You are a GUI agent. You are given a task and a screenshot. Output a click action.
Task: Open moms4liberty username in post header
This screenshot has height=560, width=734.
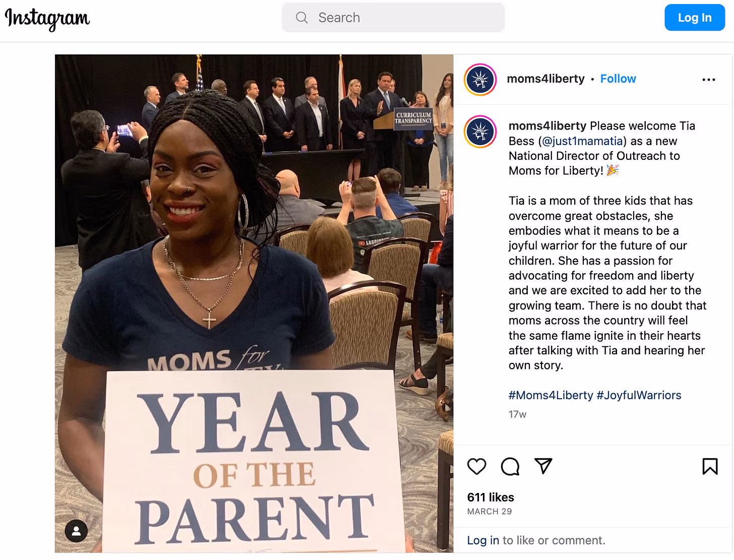(545, 79)
